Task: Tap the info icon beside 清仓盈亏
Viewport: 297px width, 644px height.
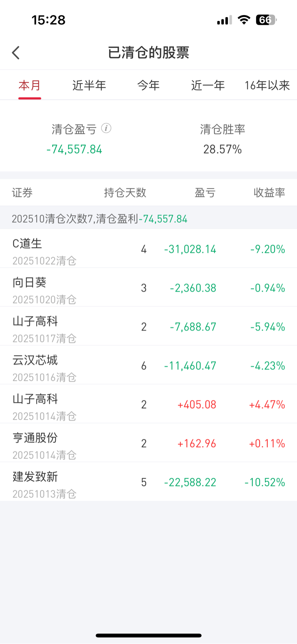Action: (x=106, y=128)
